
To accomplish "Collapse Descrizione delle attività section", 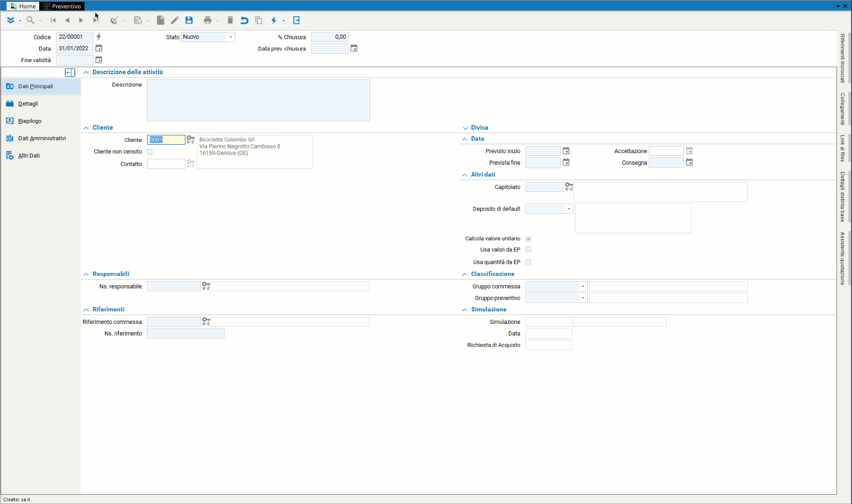I will pos(86,72).
